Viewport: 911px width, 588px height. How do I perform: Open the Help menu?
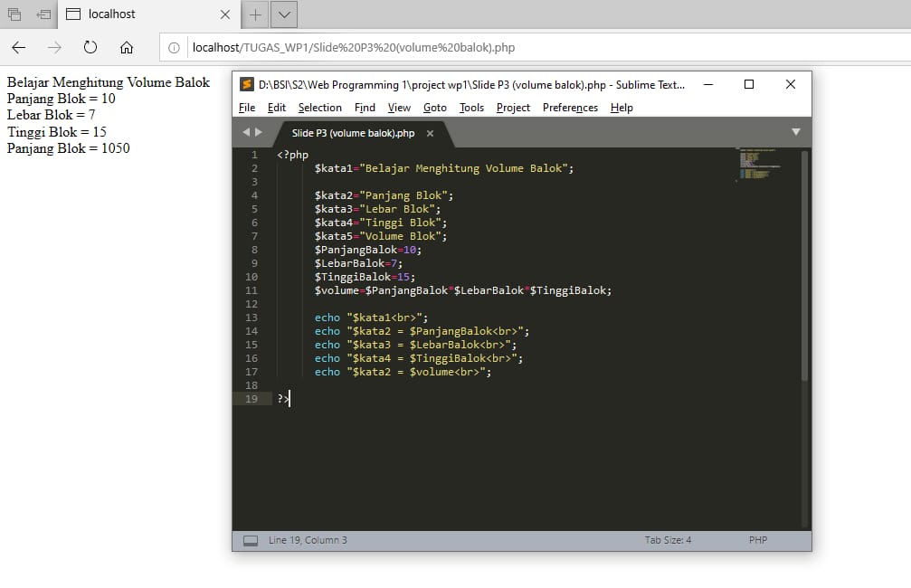coord(622,108)
